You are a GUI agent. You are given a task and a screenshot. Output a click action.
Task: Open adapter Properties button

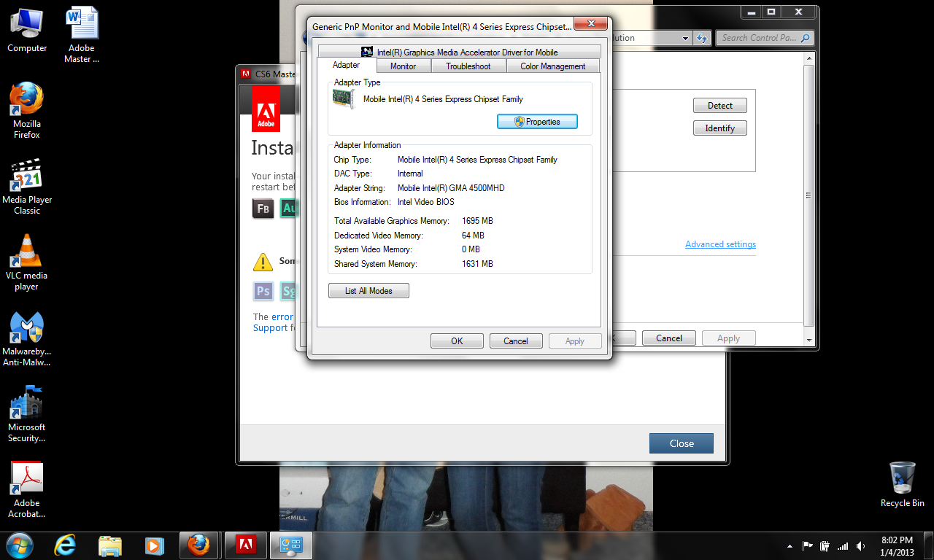coord(537,122)
